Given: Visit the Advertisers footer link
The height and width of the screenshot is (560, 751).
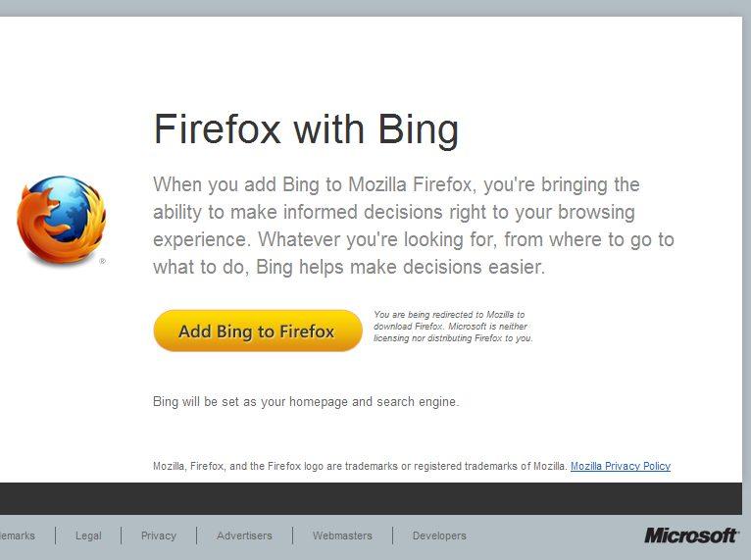Looking at the screenshot, I should tap(244, 535).
